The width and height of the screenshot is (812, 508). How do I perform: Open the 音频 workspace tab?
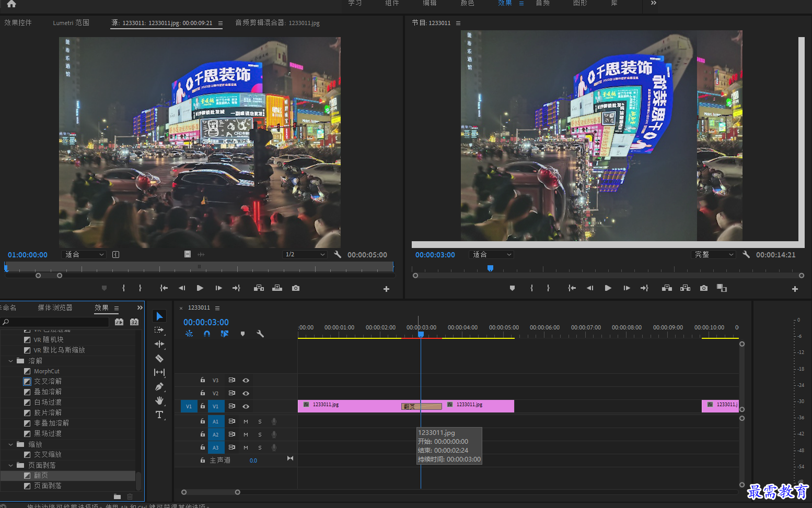click(x=542, y=3)
